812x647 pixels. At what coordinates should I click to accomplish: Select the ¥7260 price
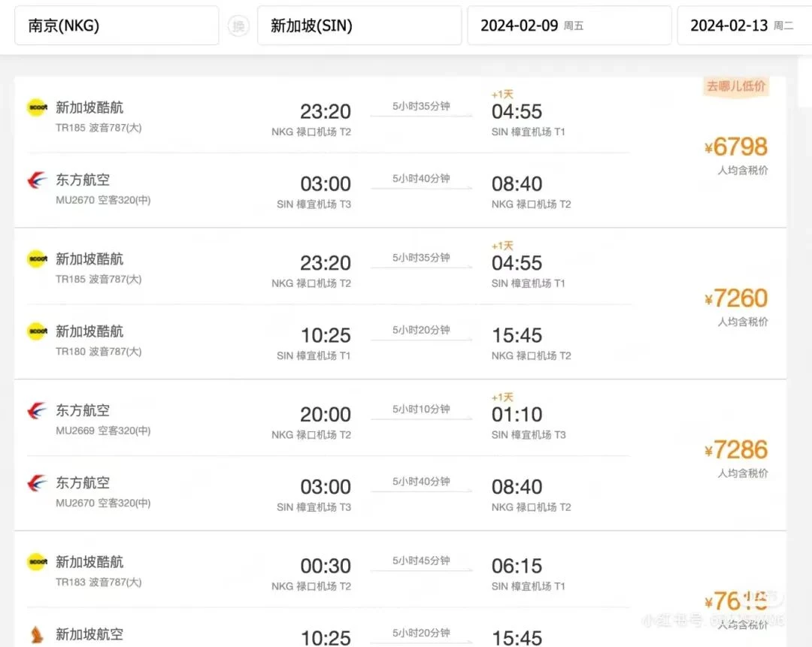point(736,298)
